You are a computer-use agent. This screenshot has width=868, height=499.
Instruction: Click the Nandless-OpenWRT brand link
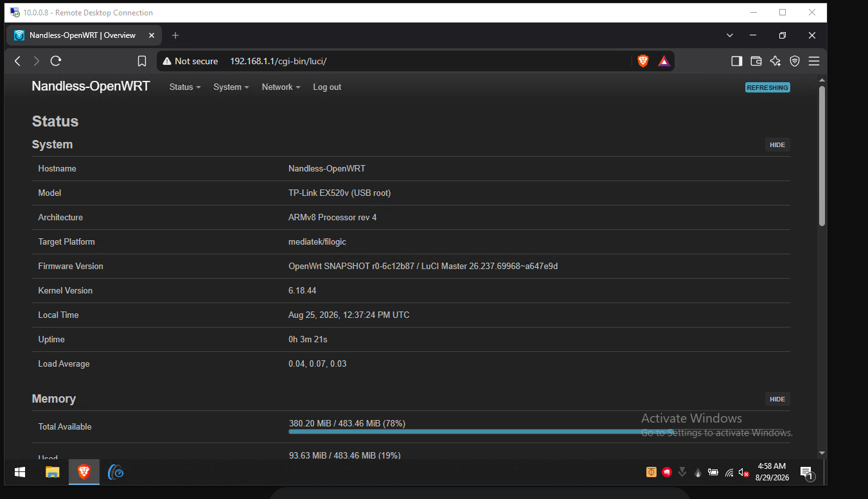pos(91,86)
